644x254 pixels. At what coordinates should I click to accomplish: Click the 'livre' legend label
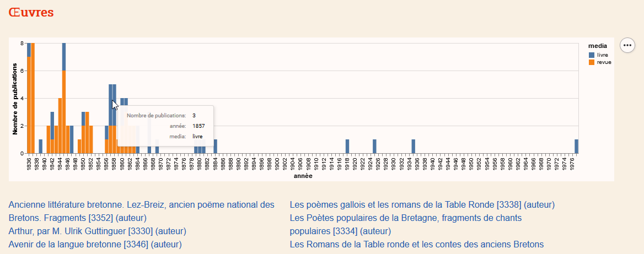pos(603,55)
